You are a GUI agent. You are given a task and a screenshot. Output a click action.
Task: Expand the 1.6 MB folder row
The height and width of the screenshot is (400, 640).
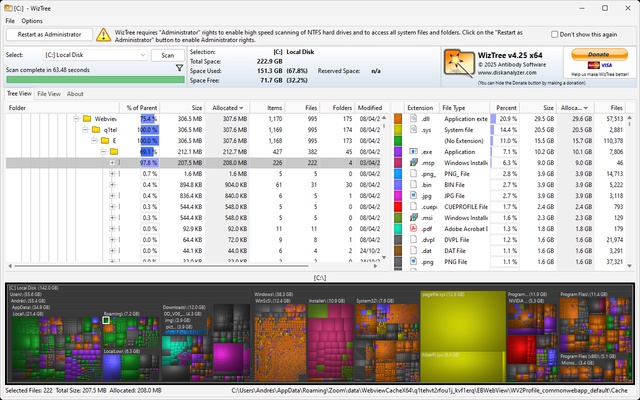pyautogui.click(x=112, y=173)
